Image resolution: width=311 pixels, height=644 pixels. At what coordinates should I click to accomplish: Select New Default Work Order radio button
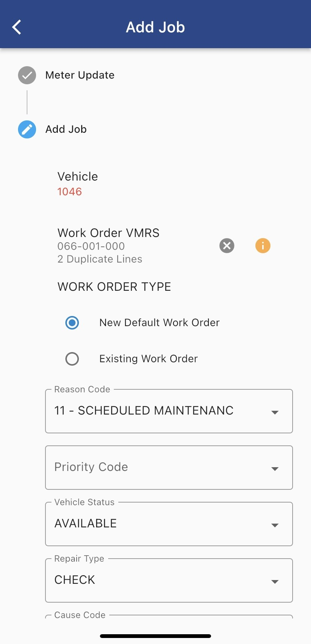click(72, 323)
